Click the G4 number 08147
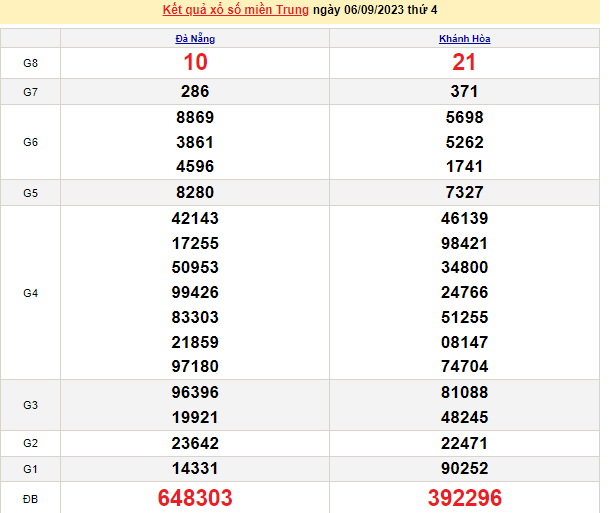This screenshot has height=513, width=609. 464,342
